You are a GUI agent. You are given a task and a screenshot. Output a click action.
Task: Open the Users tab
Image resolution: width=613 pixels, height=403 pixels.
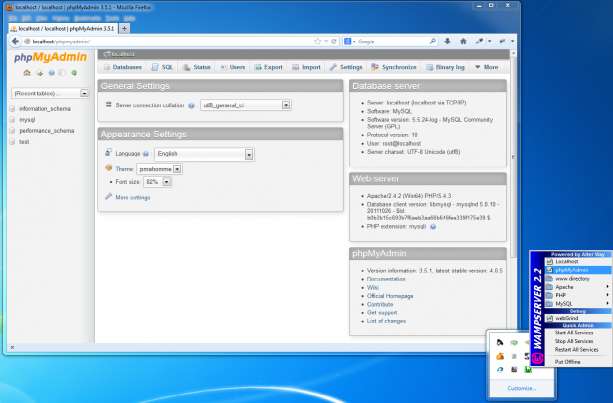[x=233, y=67]
